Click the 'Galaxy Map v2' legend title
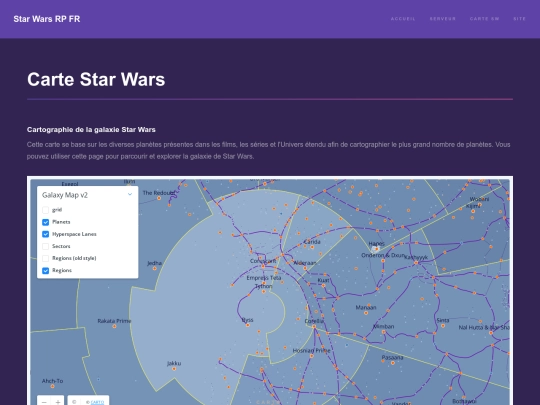 click(65, 195)
